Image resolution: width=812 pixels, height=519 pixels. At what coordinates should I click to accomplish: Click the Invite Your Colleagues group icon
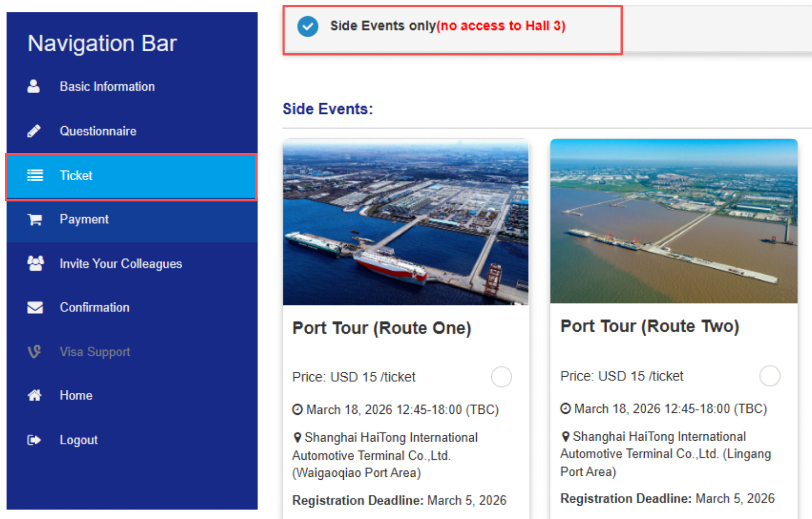36,263
